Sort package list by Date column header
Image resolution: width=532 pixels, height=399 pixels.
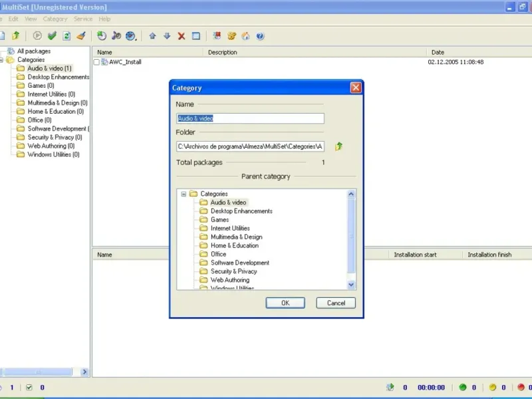[x=479, y=53]
